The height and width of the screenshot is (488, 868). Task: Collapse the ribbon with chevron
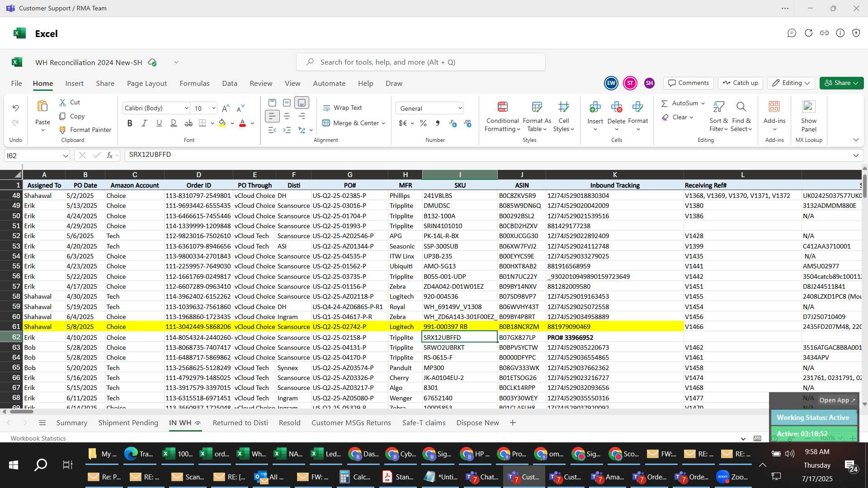click(855, 140)
